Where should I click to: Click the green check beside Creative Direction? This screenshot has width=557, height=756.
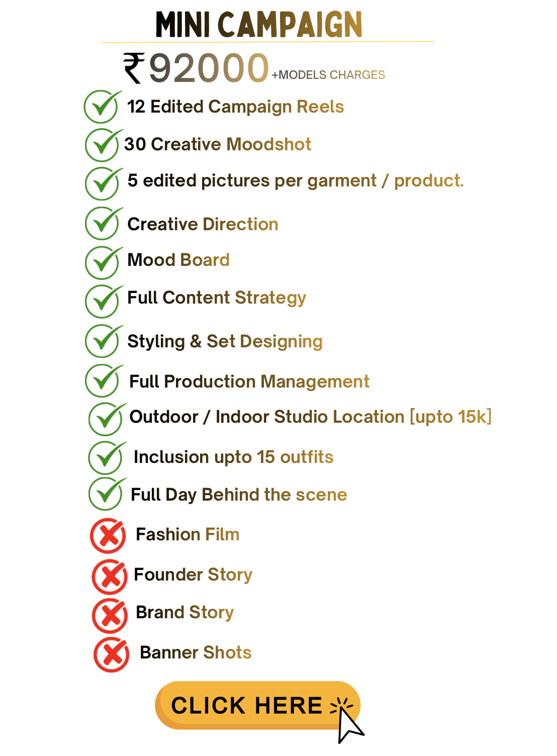[x=103, y=224]
